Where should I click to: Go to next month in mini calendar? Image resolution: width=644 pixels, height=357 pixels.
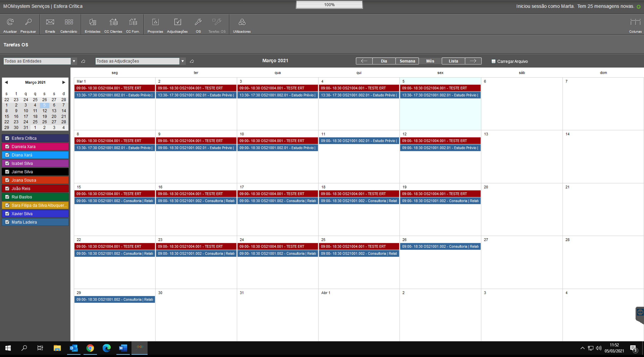(x=64, y=82)
